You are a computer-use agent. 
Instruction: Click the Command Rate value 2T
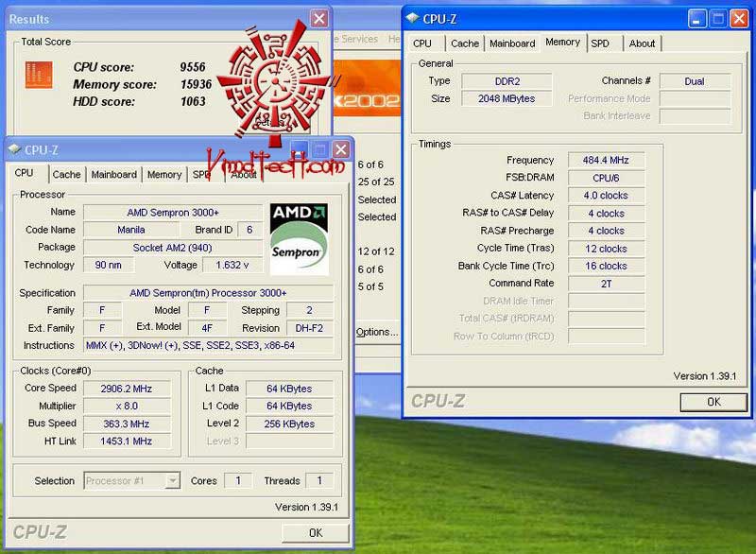606,284
